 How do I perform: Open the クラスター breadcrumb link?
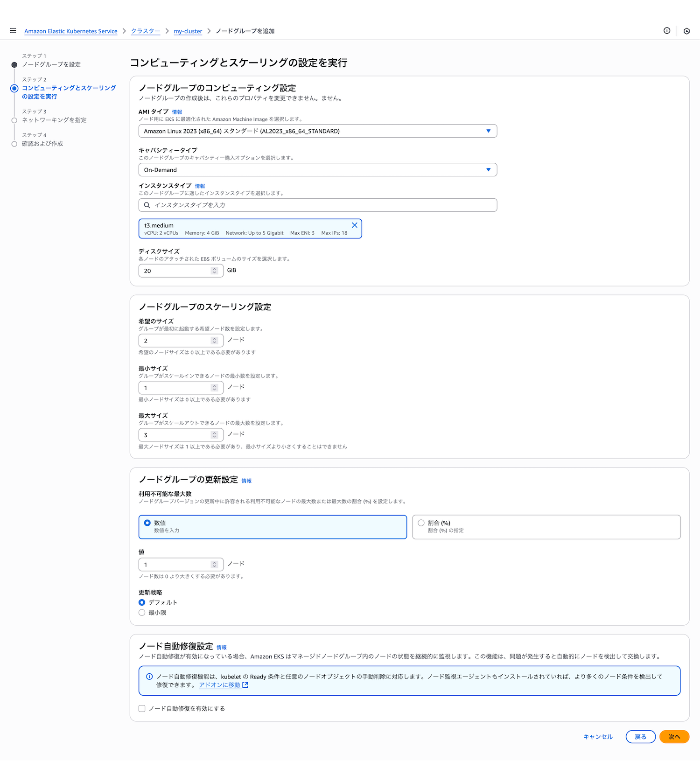[x=145, y=31]
